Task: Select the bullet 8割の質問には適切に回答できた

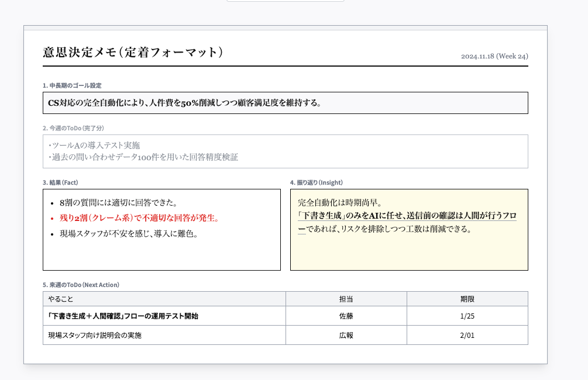Action: (x=111, y=202)
